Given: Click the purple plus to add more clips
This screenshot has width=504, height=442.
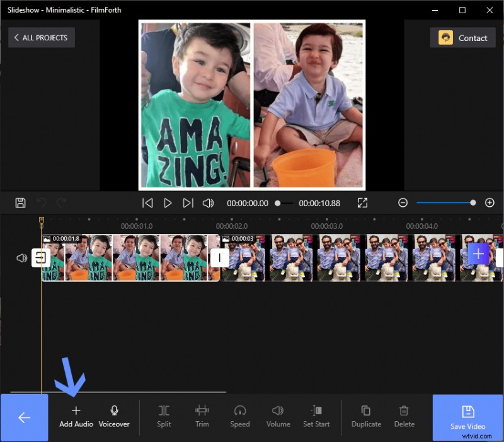Looking at the screenshot, I should coord(478,254).
